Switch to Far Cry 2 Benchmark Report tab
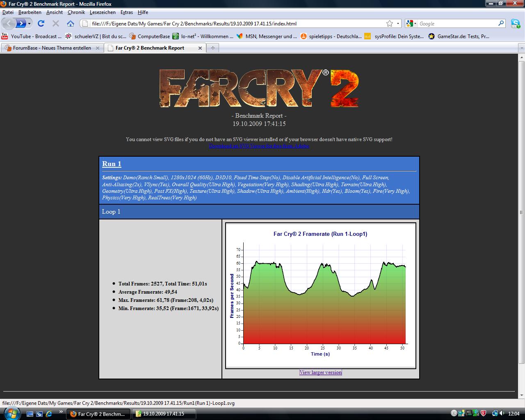The height and width of the screenshot is (420, 525). tap(155, 48)
